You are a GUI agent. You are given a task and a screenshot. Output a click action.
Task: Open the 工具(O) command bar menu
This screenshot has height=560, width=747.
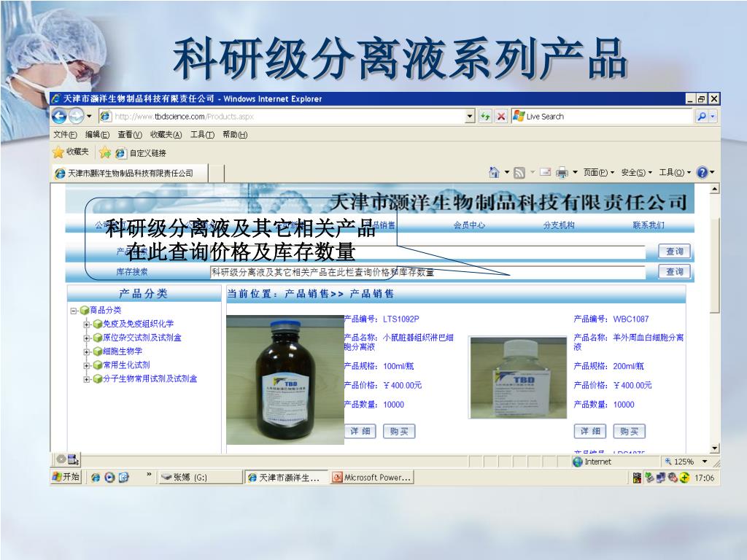(x=675, y=172)
